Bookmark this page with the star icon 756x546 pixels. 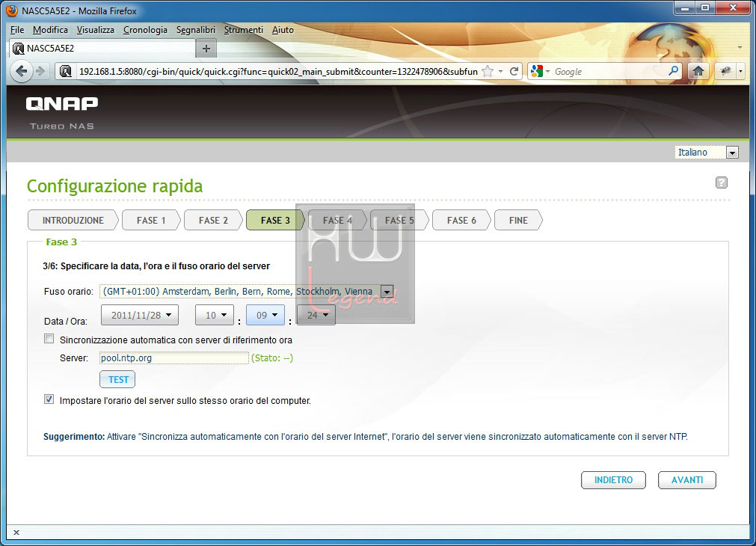tap(488, 71)
